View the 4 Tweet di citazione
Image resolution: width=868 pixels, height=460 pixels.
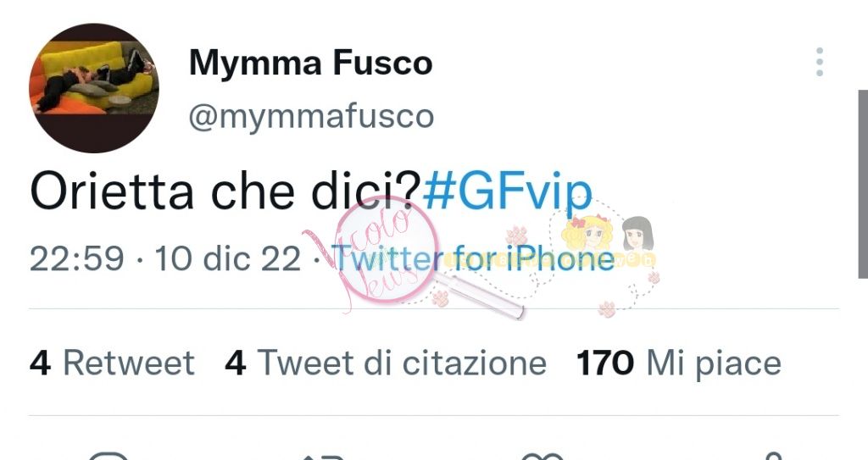[386, 363]
